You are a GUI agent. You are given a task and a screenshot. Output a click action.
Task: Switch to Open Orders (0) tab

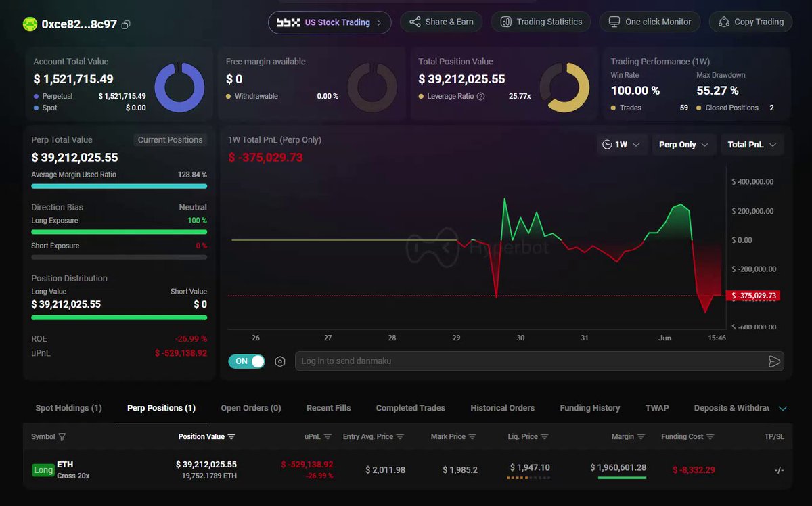coord(251,408)
